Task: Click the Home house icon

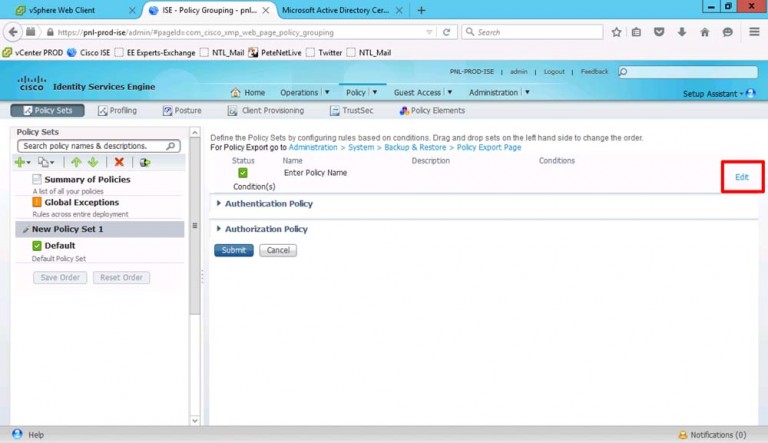Action: click(236, 93)
